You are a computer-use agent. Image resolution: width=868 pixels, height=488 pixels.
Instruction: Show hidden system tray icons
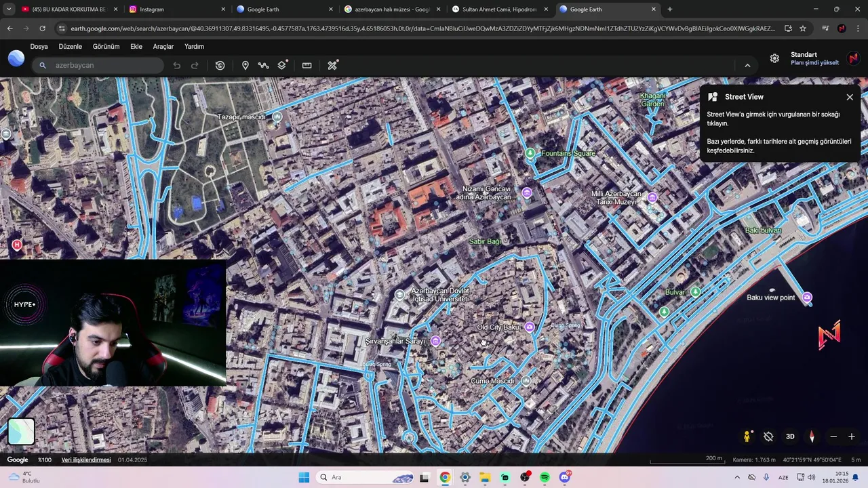click(x=737, y=477)
